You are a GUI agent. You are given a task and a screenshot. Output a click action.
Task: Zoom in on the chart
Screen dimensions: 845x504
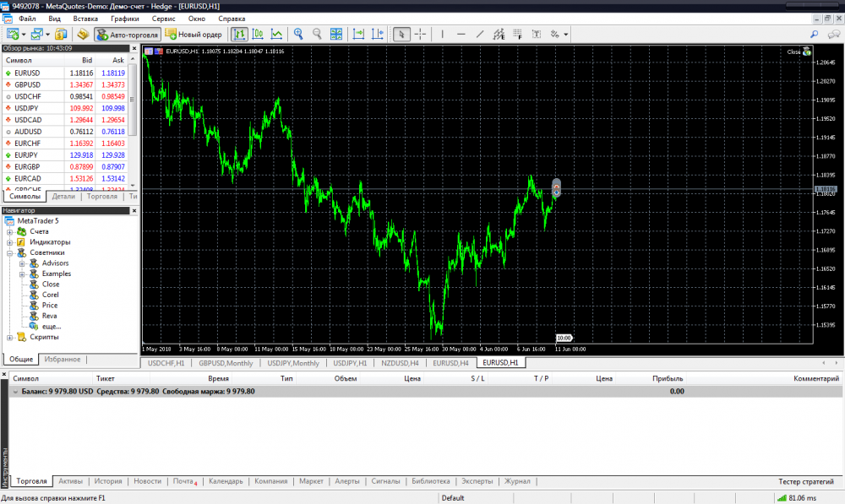tap(298, 35)
